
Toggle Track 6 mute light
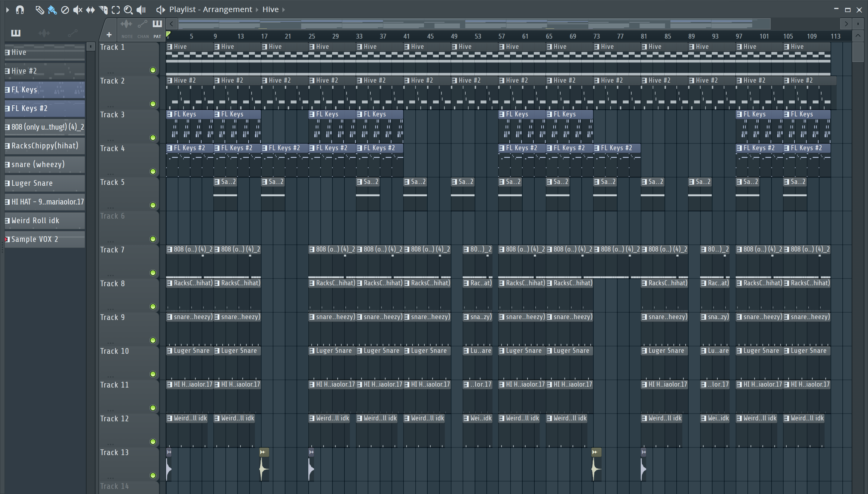[153, 239]
